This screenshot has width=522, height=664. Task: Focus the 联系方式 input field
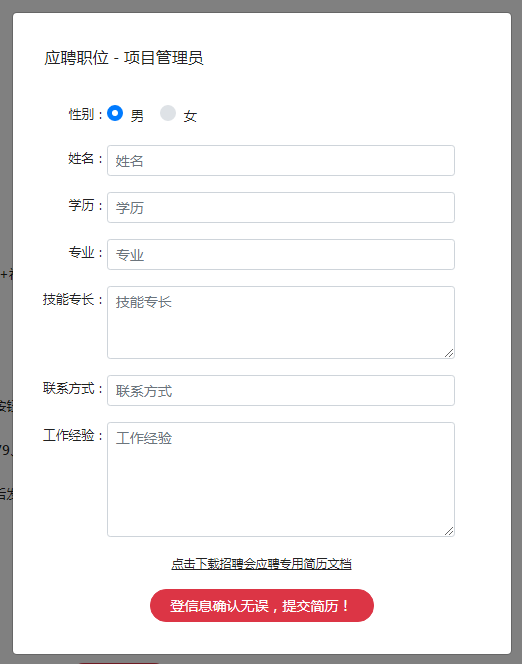coord(281,390)
